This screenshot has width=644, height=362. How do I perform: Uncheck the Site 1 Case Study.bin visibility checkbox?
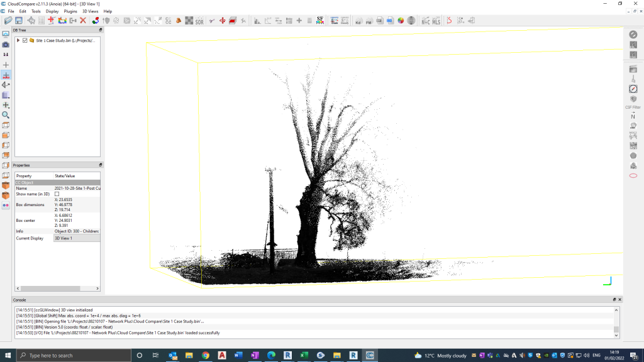coord(25,40)
